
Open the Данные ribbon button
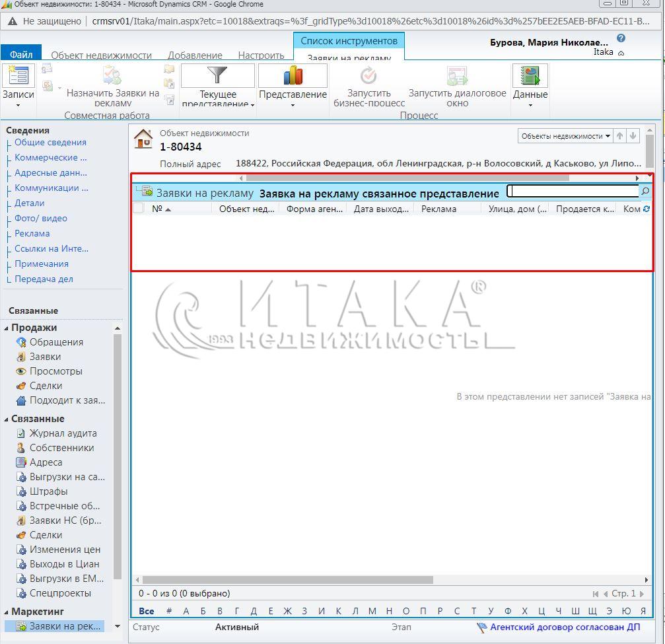pyautogui.click(x=530, y=86)
